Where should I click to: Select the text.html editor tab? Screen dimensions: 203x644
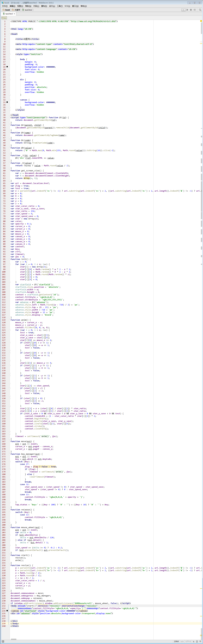[x=9, y=14]
